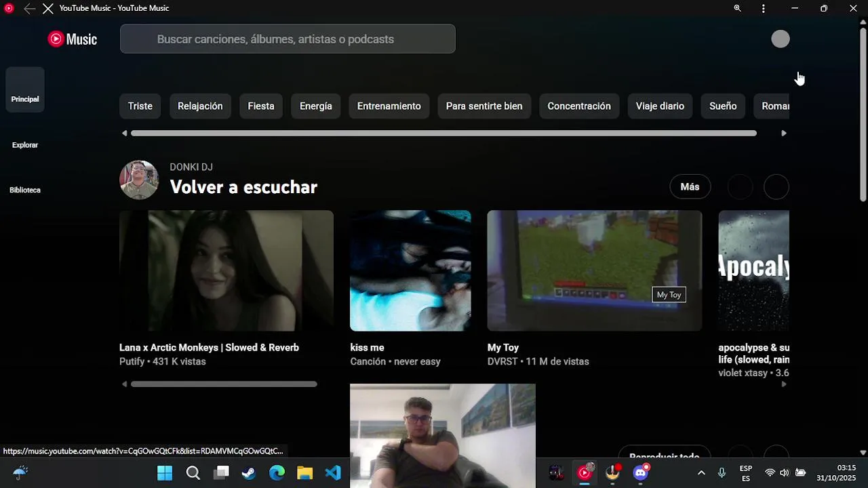Open Task View in taskbar
This screenshot has width=868, height=488.
[x=222, y=473]
